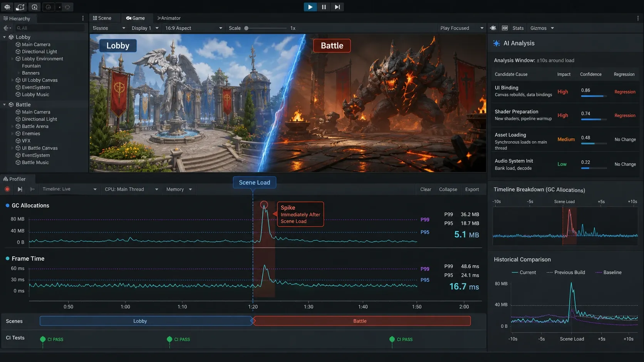Click the AI Analysis sparkle icon

[496, 43]
